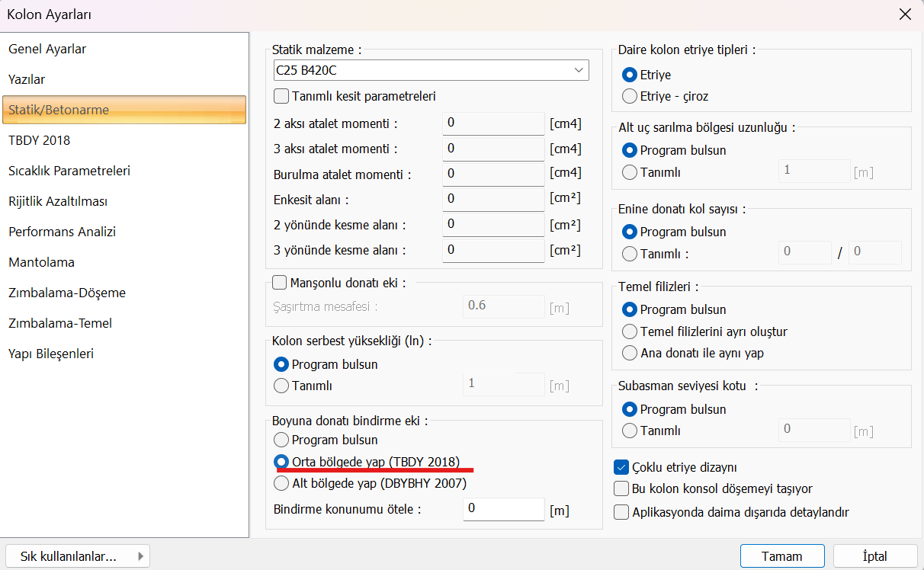Click the 2 yönünde kesme alanı field
This screenshot has width=924, height=570.
pyautogui.click(x=493, y=225)
